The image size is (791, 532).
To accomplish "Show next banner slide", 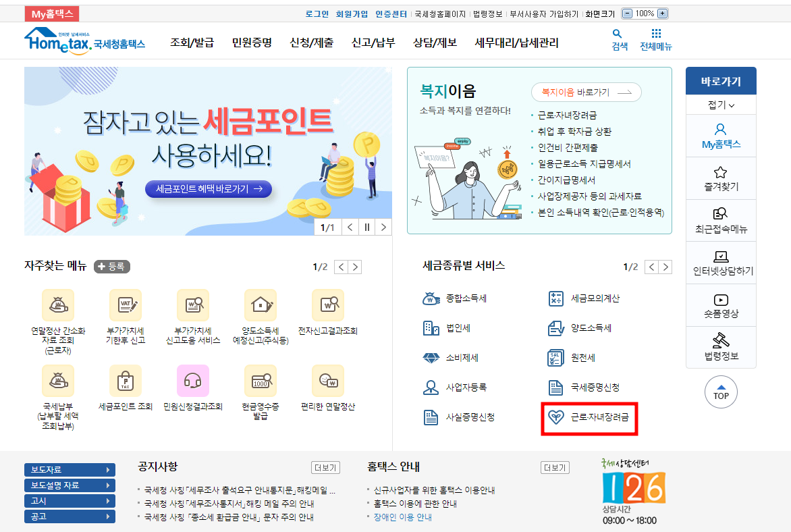I will (383, 227).
